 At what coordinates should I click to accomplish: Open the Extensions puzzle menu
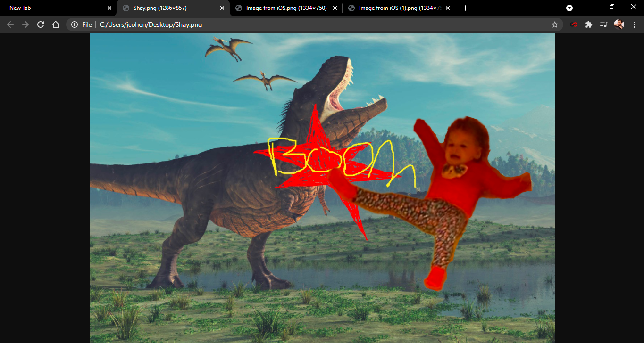click(x=589, y=24)
